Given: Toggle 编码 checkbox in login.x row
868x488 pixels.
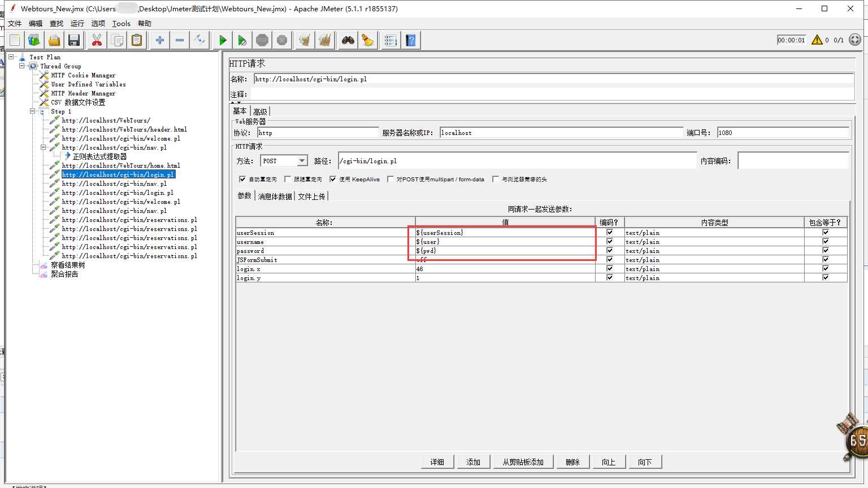Looking at the screenshot, I should (x=609, y=268).
